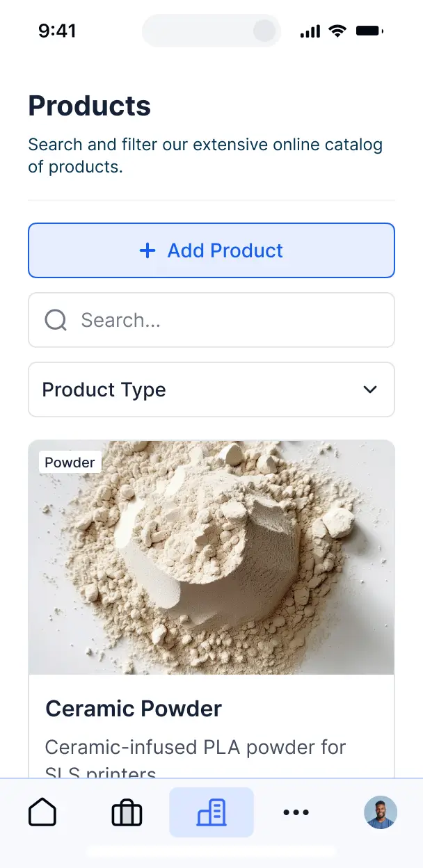Collapse the Product Type filter selector

(211, 389)
